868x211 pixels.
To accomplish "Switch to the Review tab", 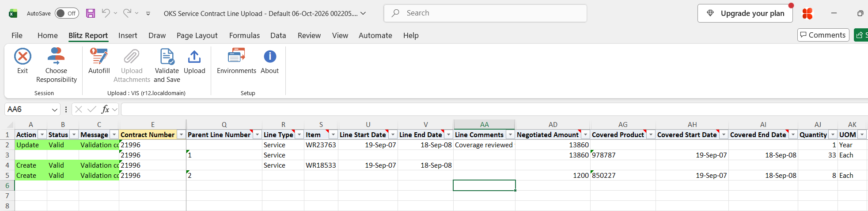I will pos(309,35).
